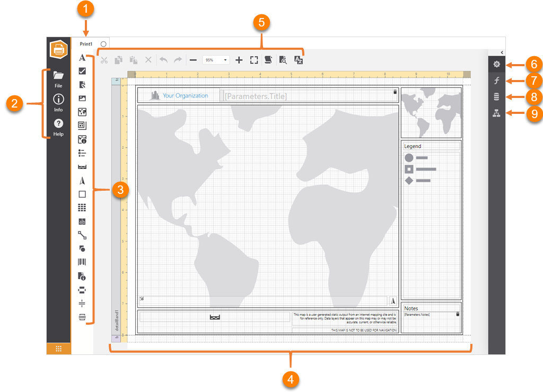Image resolution: width=543 pixels, height=392 pixels.
Task: Select the Text tool in the toolbox
Action: pos(82,58)
